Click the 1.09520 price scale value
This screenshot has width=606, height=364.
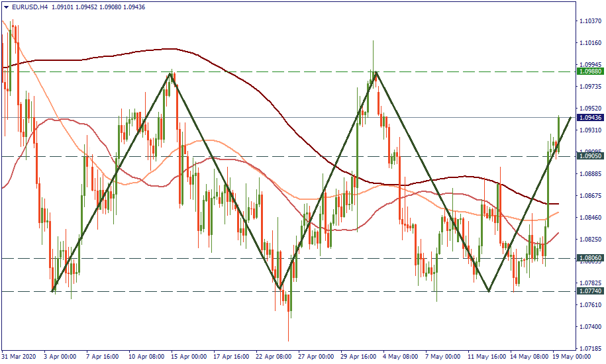[589, 108]
